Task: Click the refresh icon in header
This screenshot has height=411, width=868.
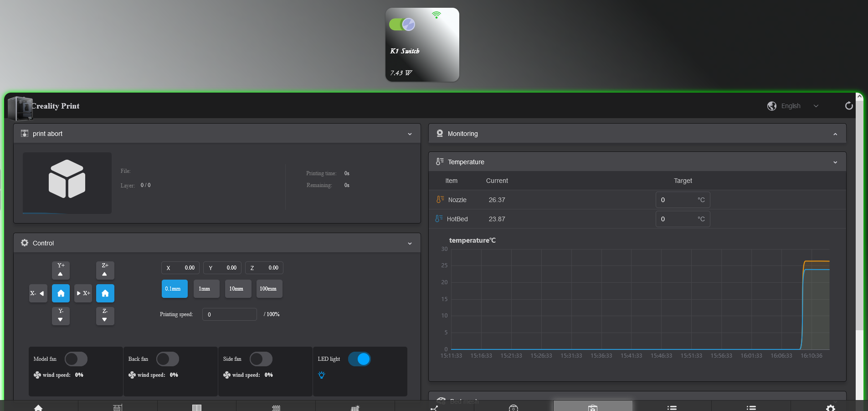Action: point(849,106)
